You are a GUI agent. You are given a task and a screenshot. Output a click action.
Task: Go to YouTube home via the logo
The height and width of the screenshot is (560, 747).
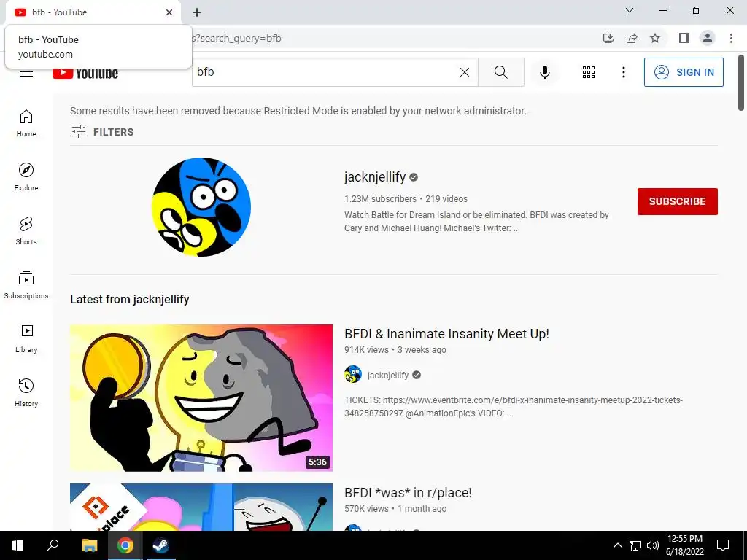[85, 74]
